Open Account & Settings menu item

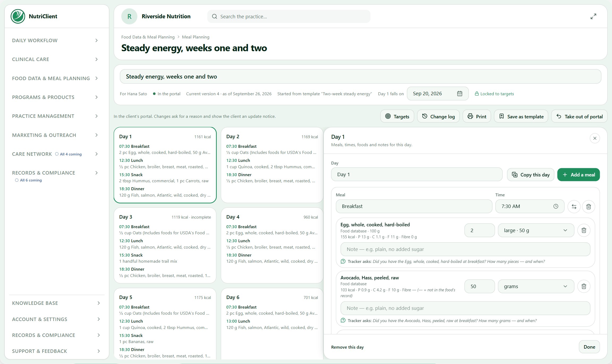56,319
